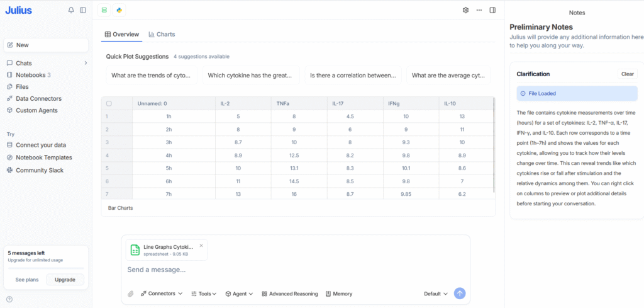Open Notebooks in the sidebar
This screenshot has width=644, height=308.
tap(31, 75)
